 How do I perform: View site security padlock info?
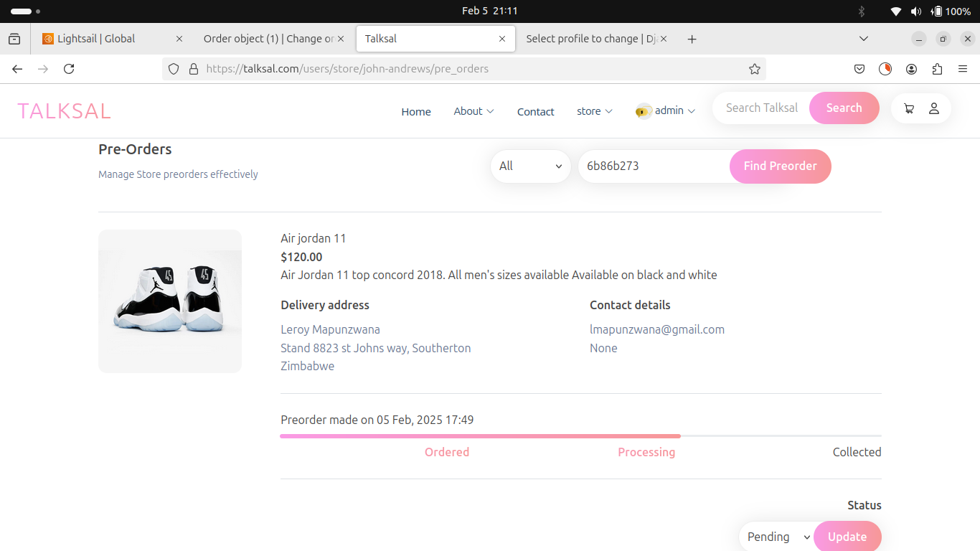(x=193, y=69)
